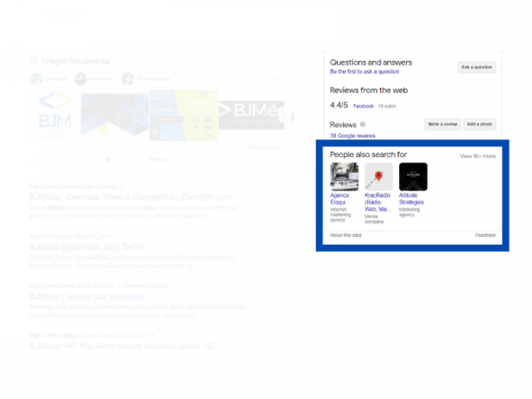Screen dimensions: 532x399
Task: Click the next arrow on image carousel
Action: tap(285, 116)
